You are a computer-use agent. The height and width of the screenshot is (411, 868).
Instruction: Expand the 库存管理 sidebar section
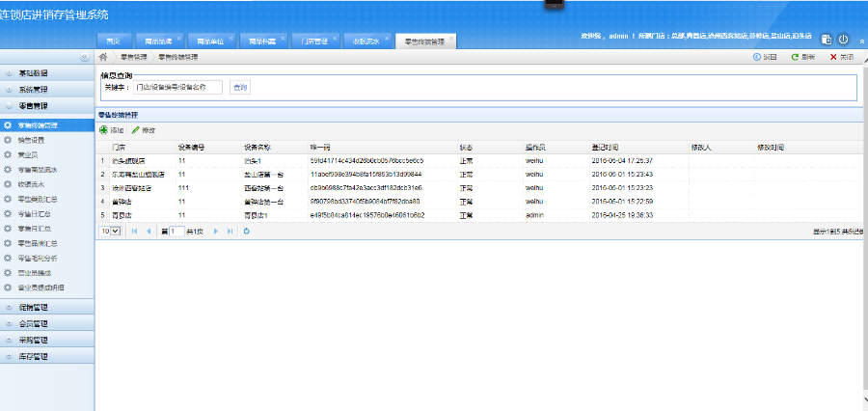coord(40,357)
